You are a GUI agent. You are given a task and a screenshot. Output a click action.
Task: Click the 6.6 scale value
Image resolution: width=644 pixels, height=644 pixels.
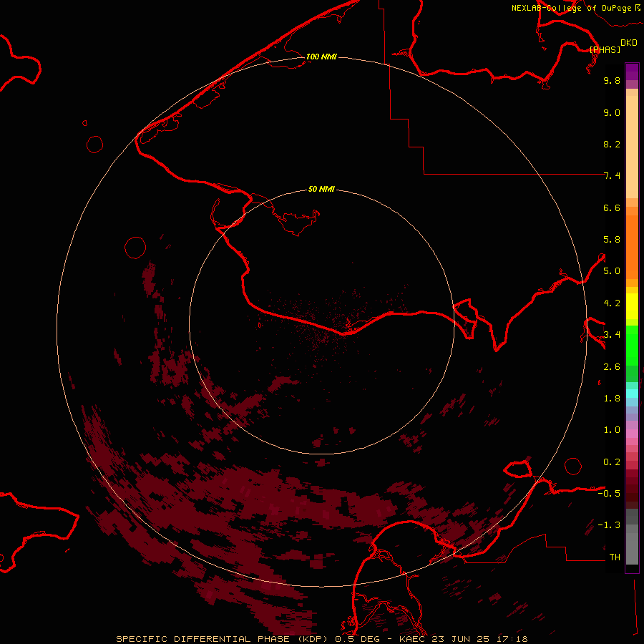click(612, 208)
